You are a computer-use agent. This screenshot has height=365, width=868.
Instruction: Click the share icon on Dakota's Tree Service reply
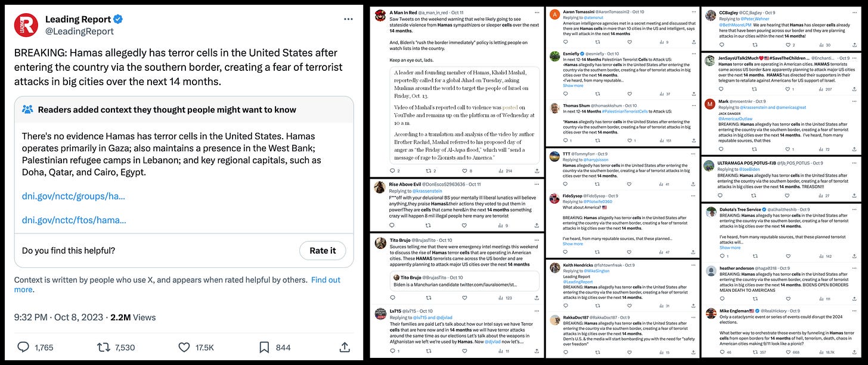[x=854, y=256]
